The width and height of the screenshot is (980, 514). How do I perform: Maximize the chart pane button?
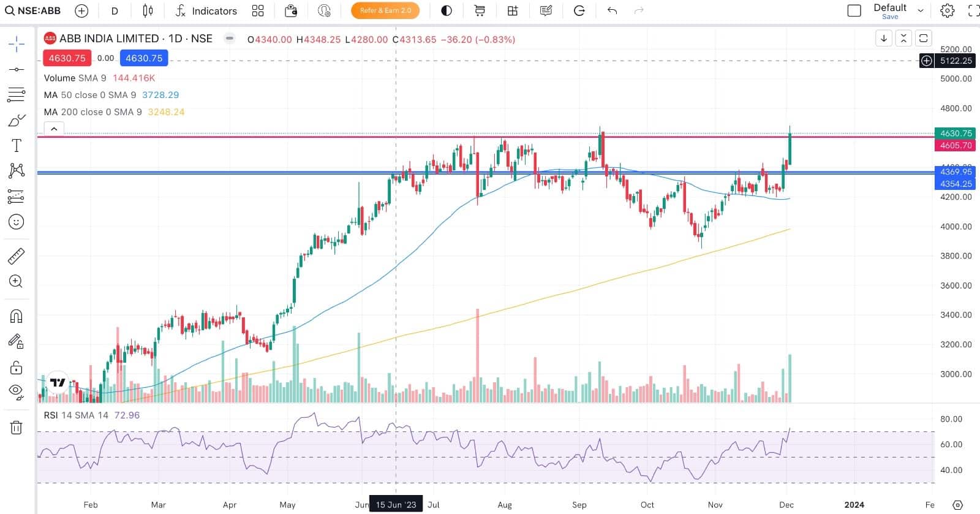pos(923,38)
